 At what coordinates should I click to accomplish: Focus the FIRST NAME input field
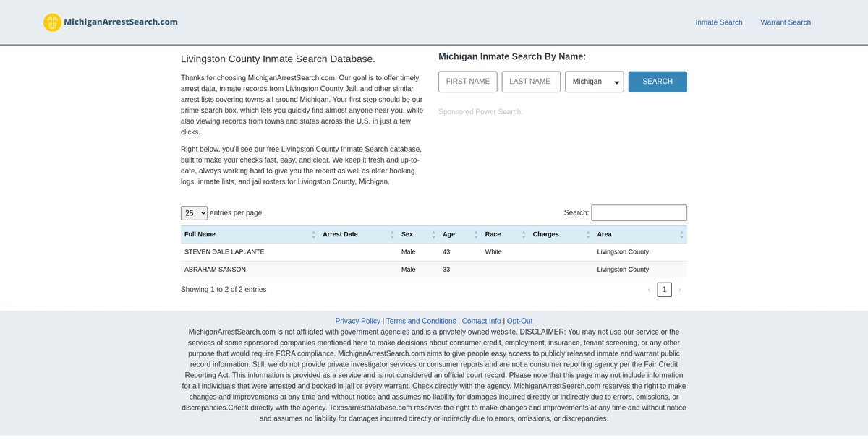click(467, 82)
